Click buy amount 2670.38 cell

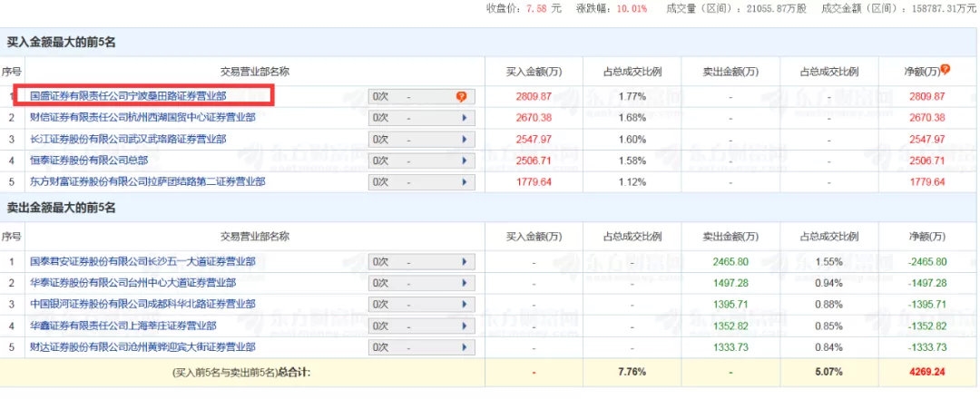(534, 118)
